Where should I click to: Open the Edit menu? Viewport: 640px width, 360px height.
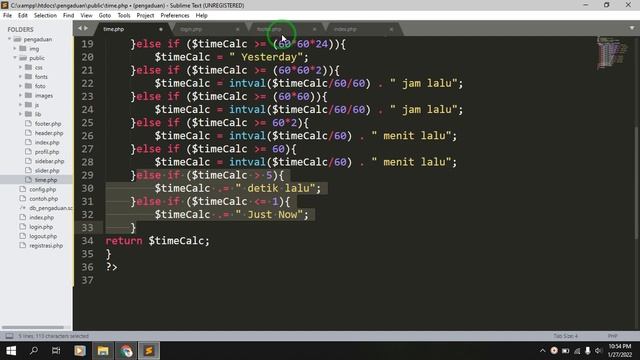(22, 16)
